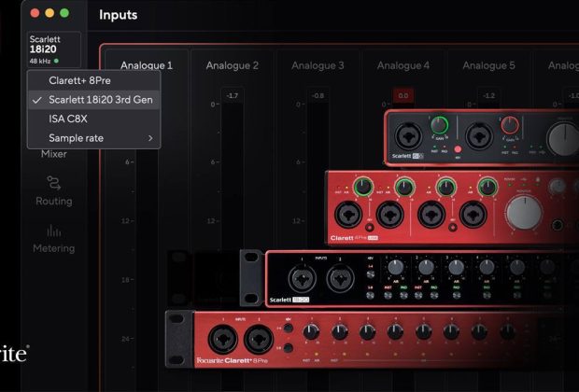
Task: Clear the red 0.0 clip indicator on Analogue 4
Action: tap(403, 96)
